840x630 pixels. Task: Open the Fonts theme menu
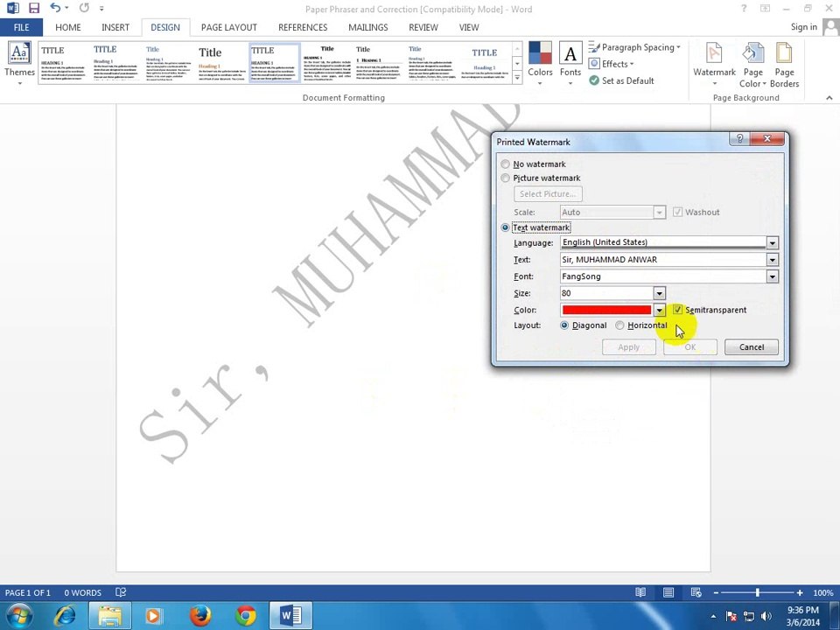point(570,63)
